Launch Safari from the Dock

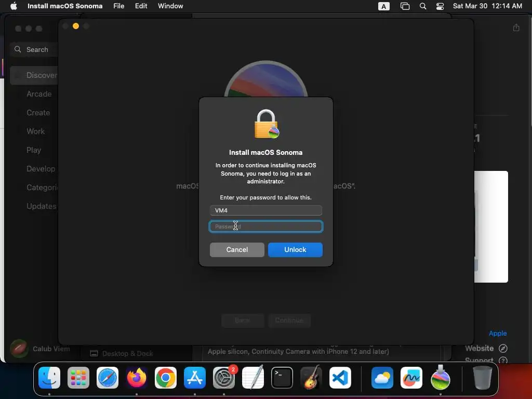pos(108,378)
